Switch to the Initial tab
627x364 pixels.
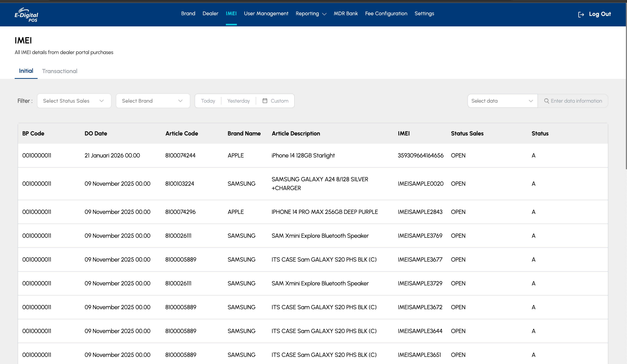26,71
